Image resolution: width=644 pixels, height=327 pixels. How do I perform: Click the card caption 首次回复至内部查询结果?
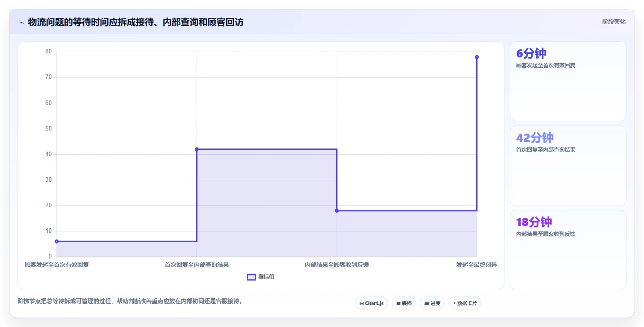coord(546,150)
